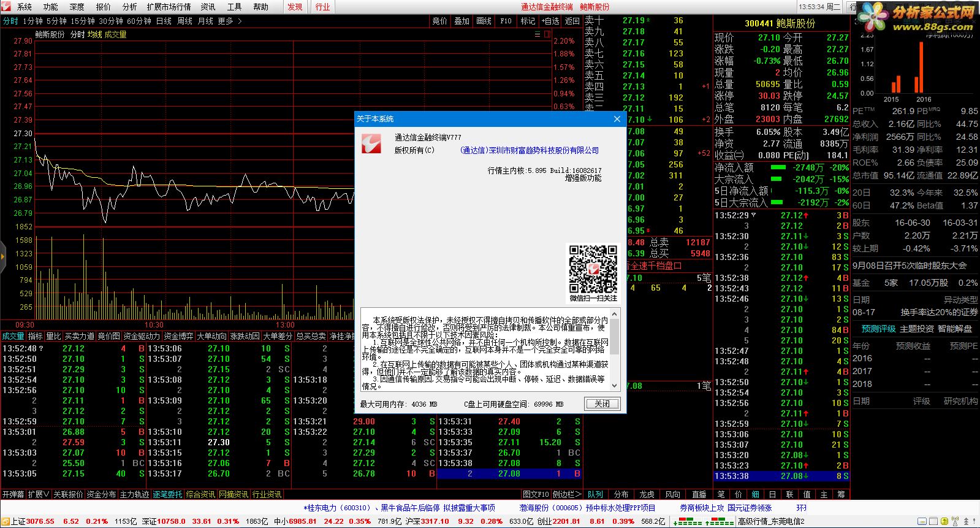The width and height of the screenshot is (980, 528).
Task: Open the 帮助 menu
Action: point(260,7)
